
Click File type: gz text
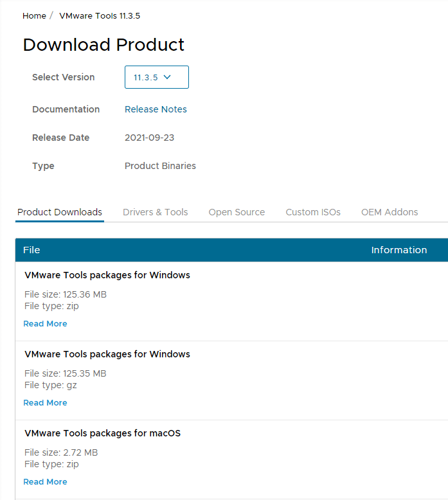(x=51, y=385)
